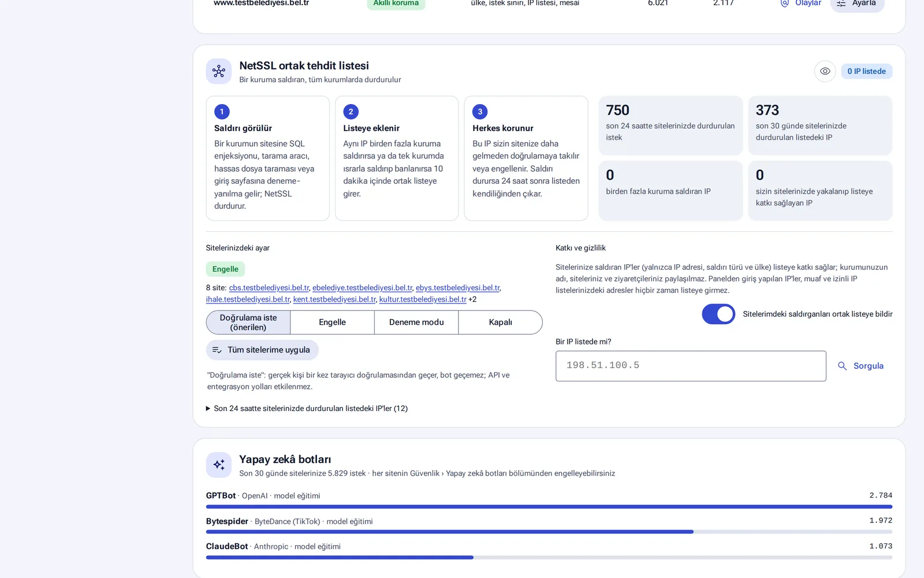Click the 'birden fazla kuruma saldıran IP' card
Image resolution: width=924 pixels, height=578 pixels.
[670, 191]
